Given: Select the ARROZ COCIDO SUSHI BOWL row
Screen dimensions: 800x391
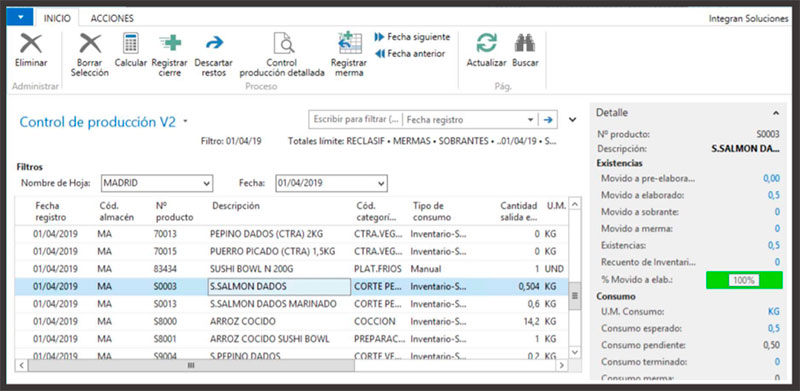Looking at the screenshot, I should 291,339.
